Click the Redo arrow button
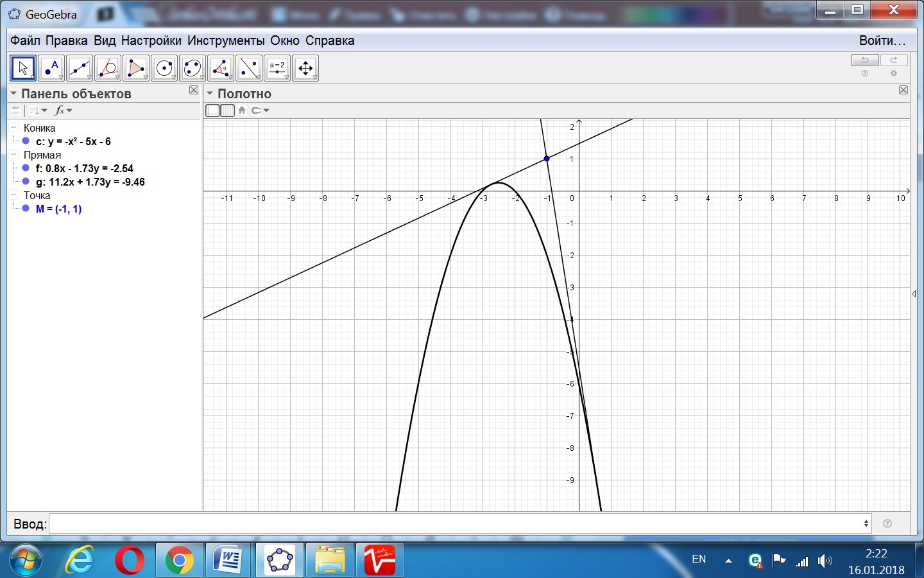Screen dimensions: 924x578 894,60
